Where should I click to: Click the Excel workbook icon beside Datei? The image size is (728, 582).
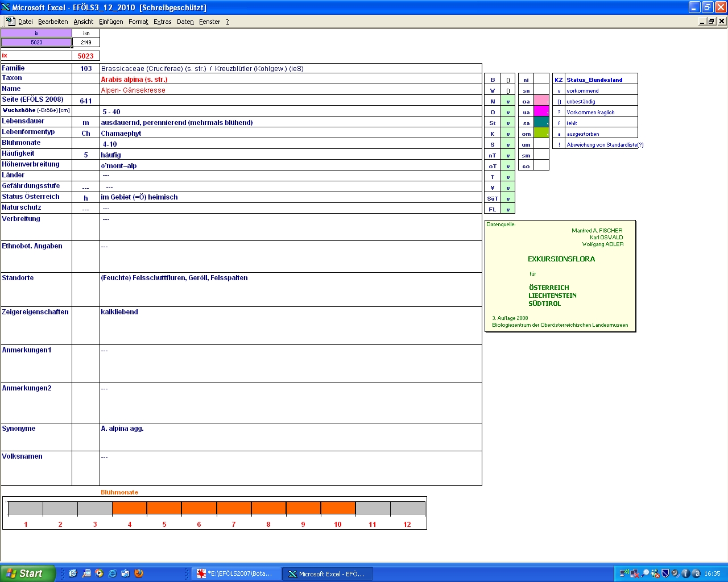[x=10, y=21]
